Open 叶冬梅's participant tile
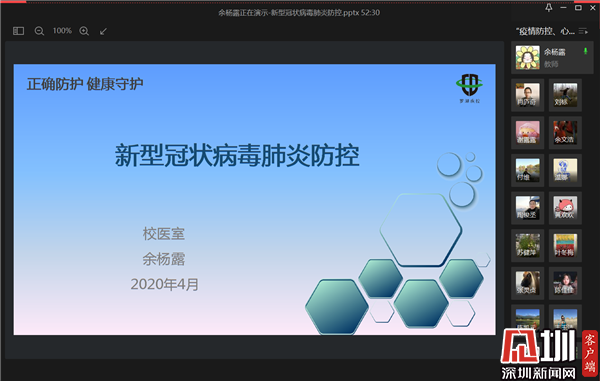 565,245
